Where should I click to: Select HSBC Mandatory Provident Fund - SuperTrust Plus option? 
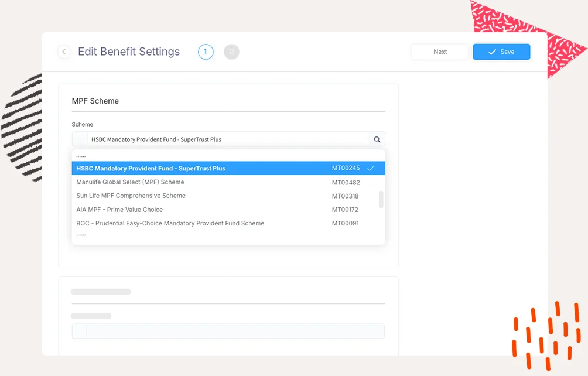coord(151,169)
